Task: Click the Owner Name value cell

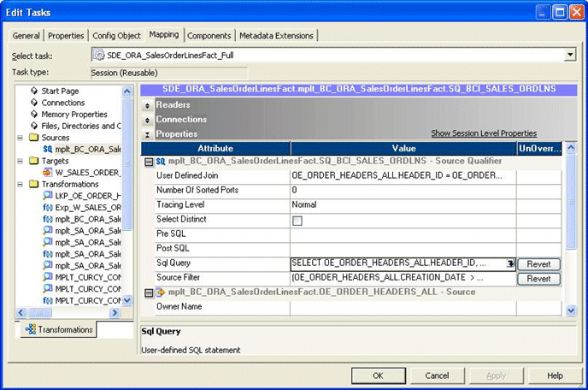Action: tap(403, 308)
